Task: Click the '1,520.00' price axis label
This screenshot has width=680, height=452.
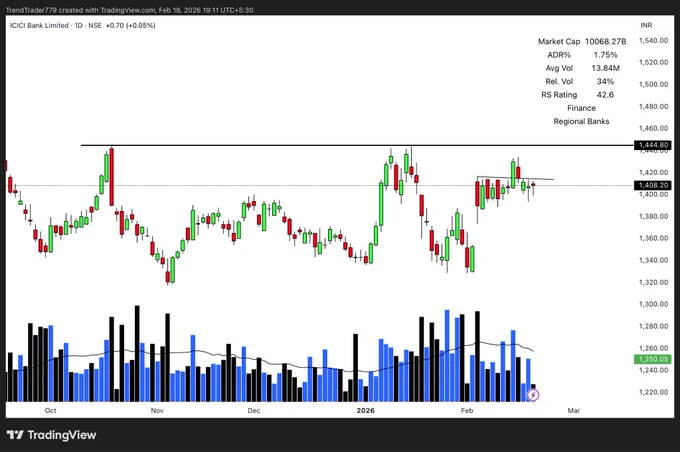Action: (654, 62)
